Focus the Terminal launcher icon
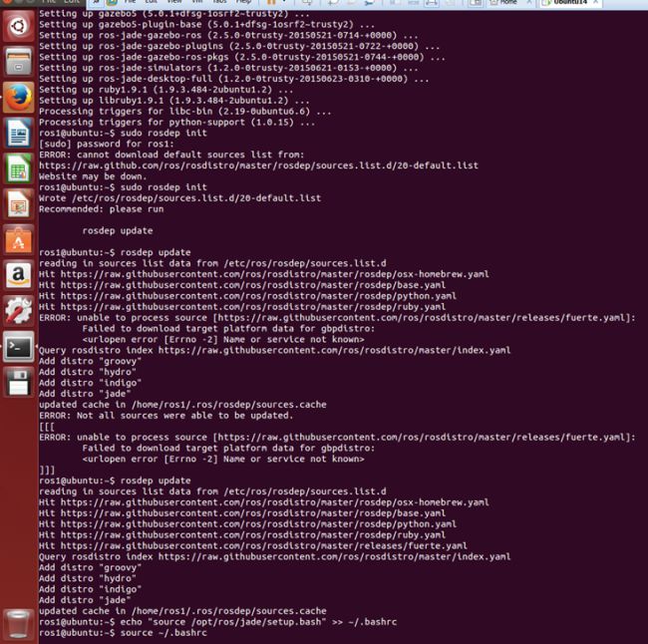The image size is (648, 644). pos(18,347)
